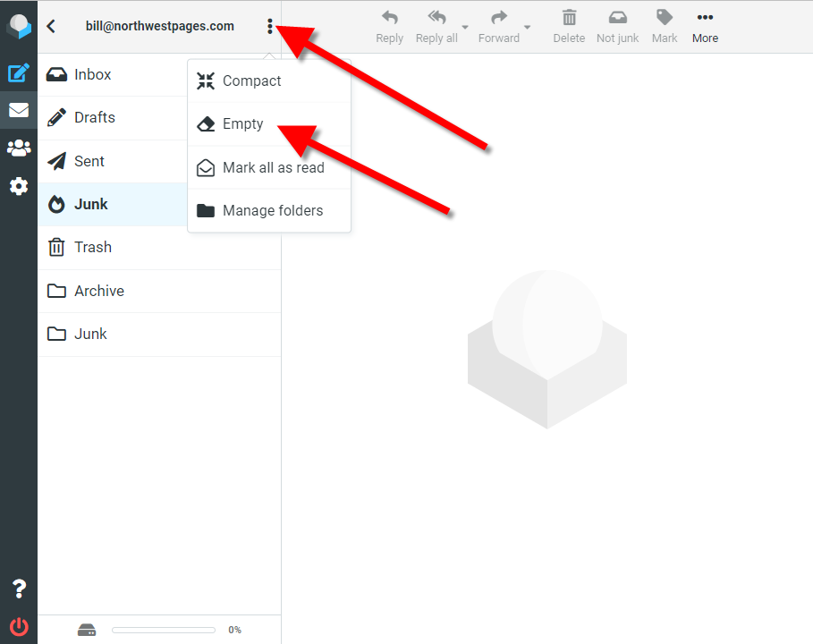Expand the Reply all options arrow
The height and width of the screenshot is (644, 813).
pos(465,27)
